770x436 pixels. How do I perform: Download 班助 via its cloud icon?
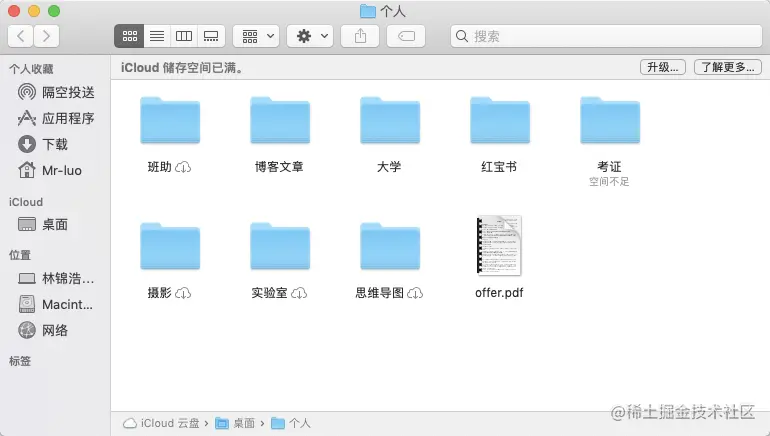(x=183, y=167)
